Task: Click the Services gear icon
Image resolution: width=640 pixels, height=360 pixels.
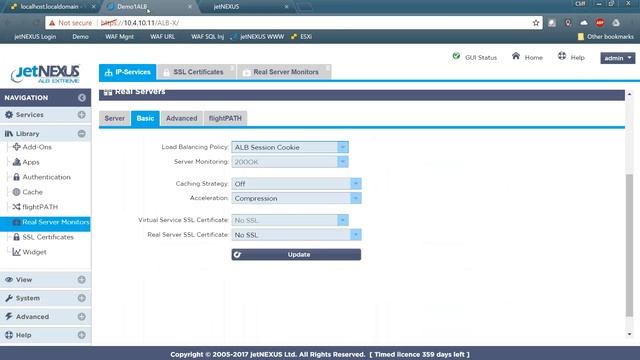Action: coord(9,115)
